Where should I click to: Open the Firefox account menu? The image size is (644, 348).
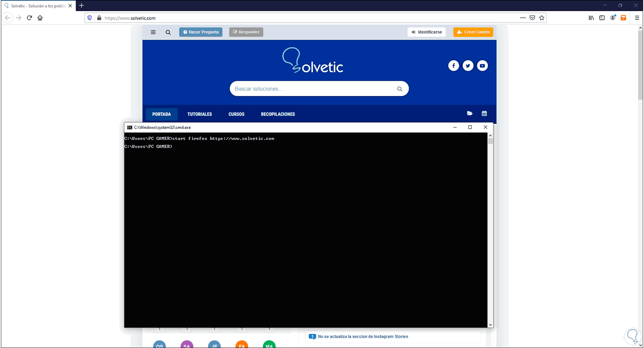click(613, 18)
